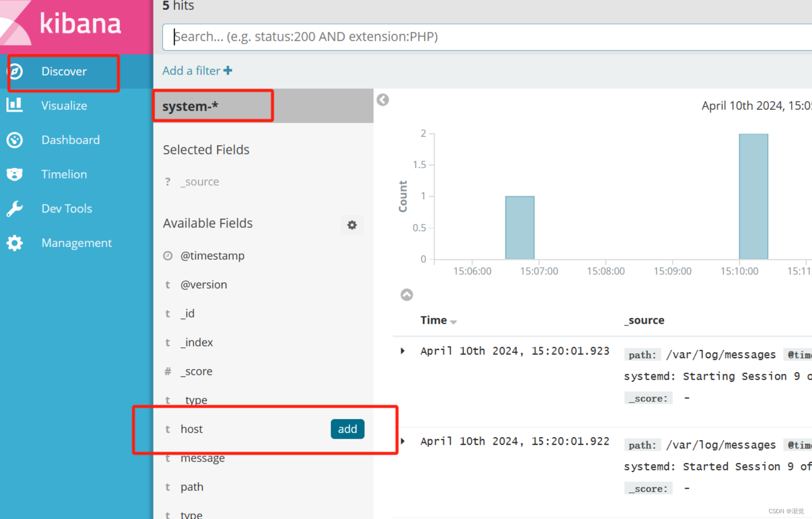The width and height of the screenshot is (812, 519).
Task: Click the path label in the second log row
Action: pos(642,445)
